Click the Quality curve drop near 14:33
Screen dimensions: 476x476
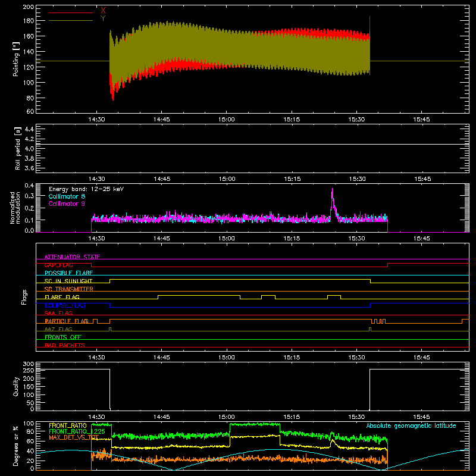tap(110, 389)
